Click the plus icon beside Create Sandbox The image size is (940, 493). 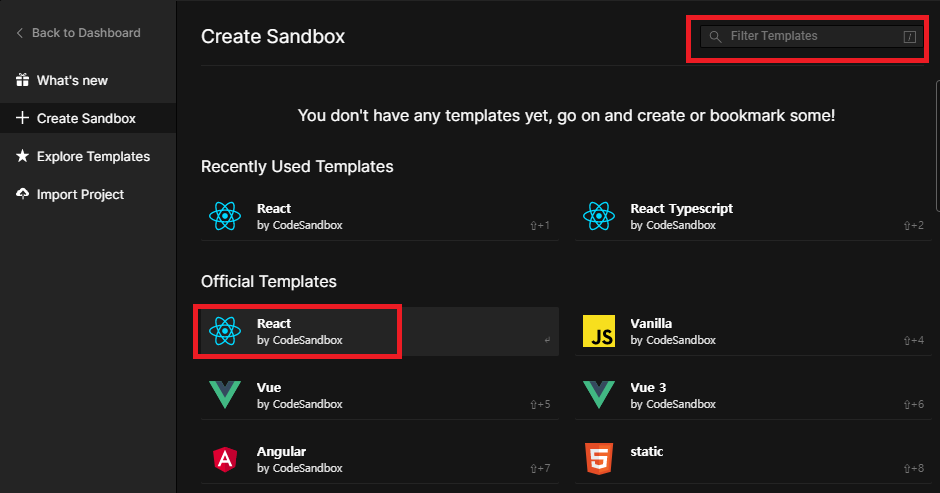click(22, 118)
